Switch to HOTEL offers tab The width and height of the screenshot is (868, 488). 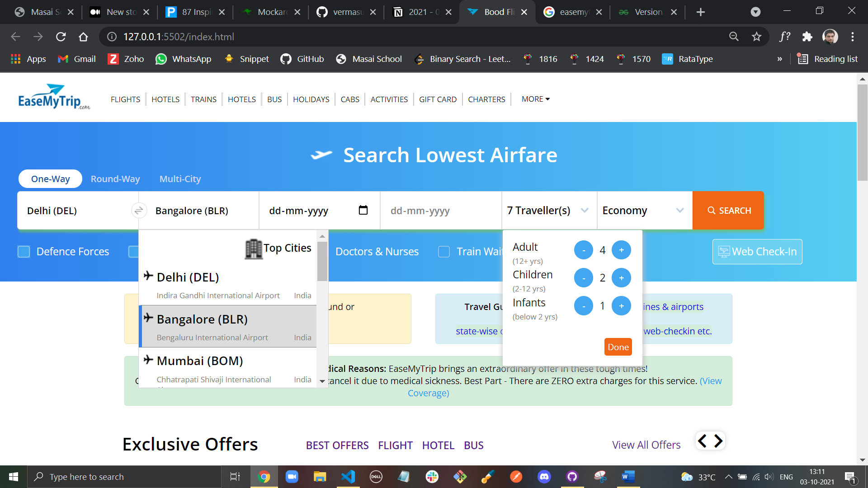pyautogui.click(x=438, y=445)
